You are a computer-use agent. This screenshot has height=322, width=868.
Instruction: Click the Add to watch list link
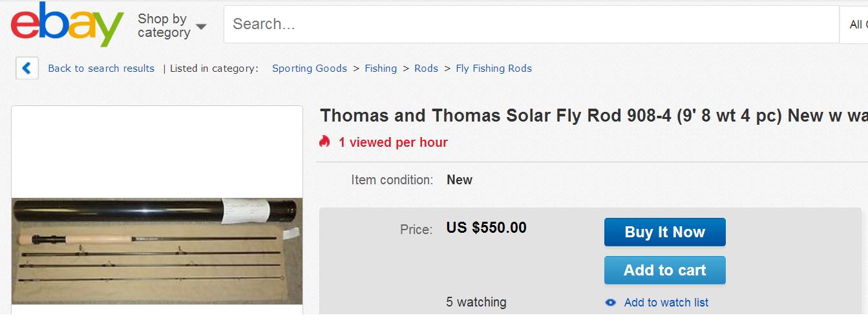coord(666,302)
